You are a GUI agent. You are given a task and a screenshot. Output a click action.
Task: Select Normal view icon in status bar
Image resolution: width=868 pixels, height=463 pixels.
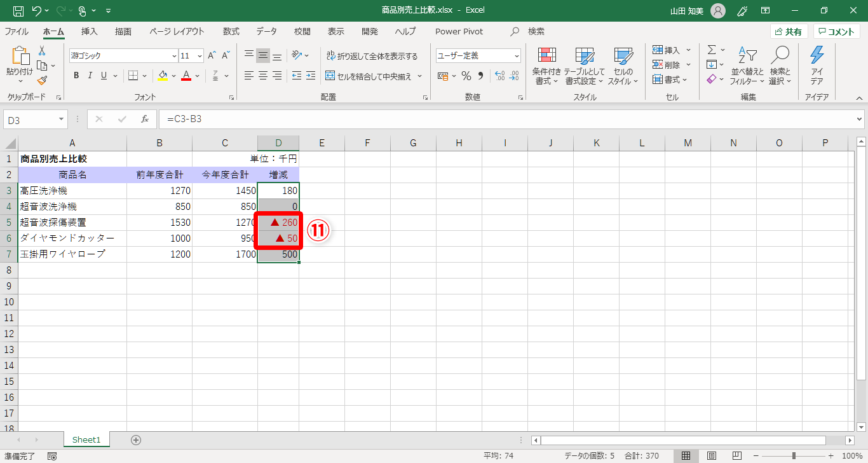coord(686,456)
